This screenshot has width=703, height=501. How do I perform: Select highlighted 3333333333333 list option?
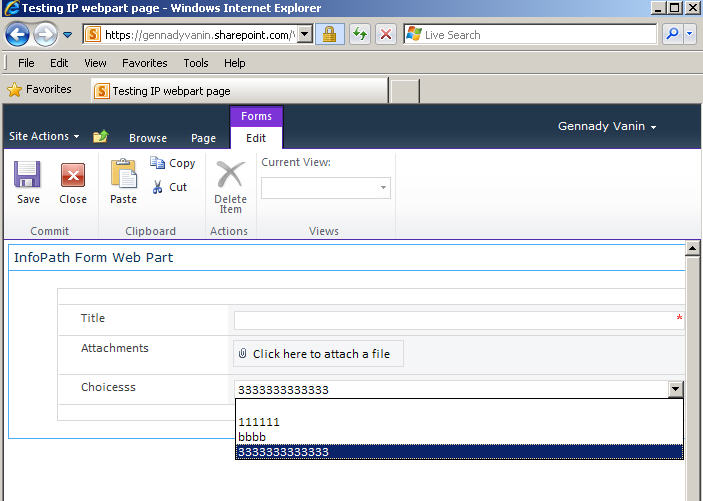point(459,452)
